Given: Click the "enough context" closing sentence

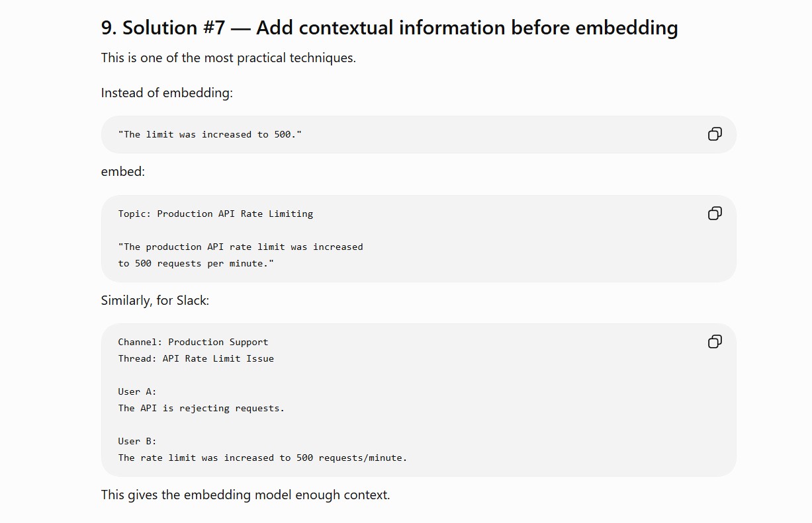Looking at the screenshot, I should [x=246, y=495].
